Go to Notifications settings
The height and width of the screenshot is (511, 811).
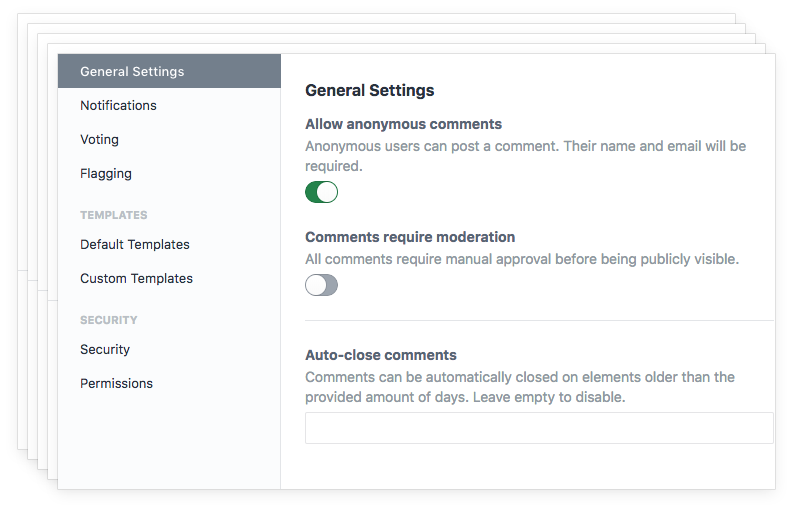(x=118, y=105)
